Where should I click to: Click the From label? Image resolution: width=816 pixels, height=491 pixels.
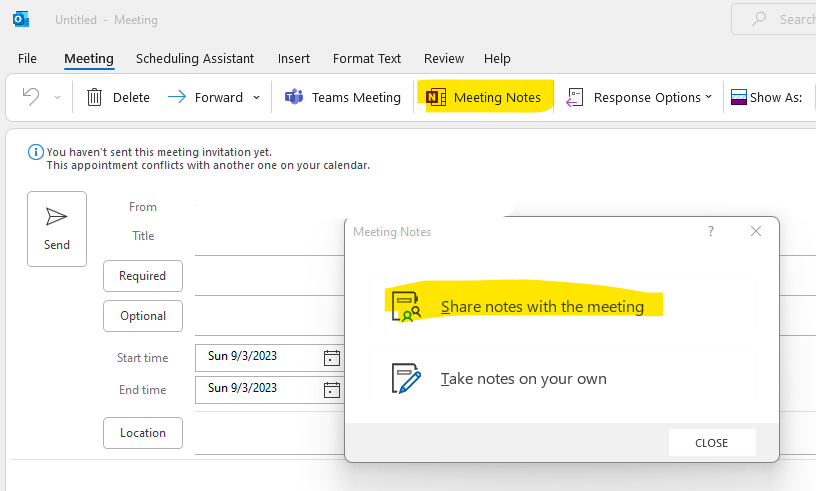click(143, 207)
